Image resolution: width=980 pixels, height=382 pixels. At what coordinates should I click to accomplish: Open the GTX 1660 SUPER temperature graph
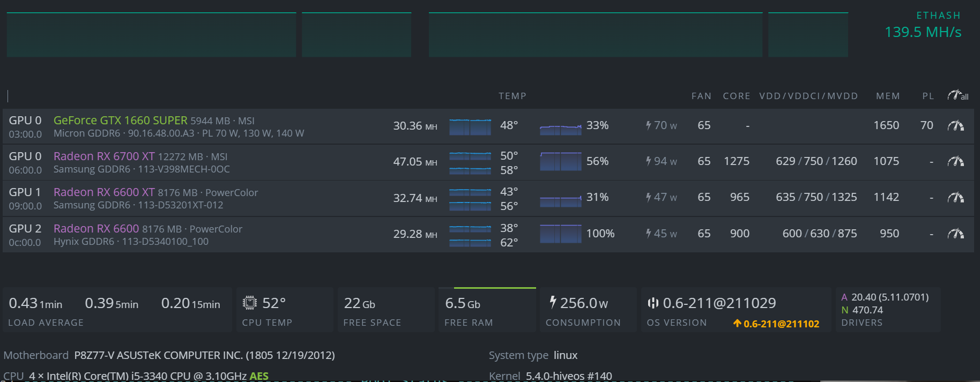pyautogui.click(x=470, y=127)
